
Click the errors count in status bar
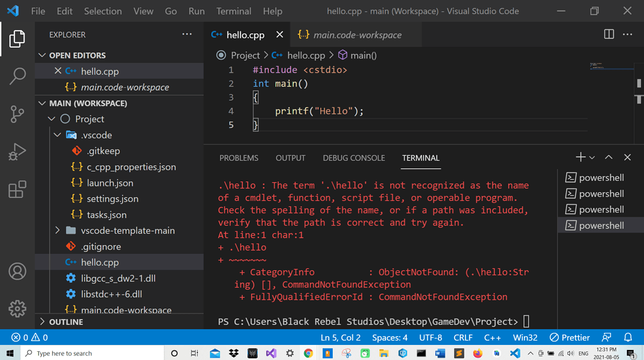19,337
